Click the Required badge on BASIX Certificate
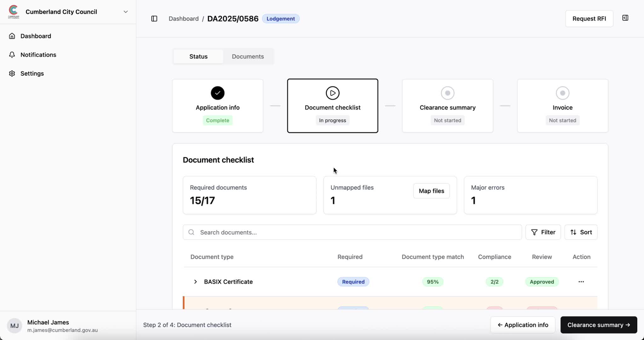Image resolution: width=644 pixels, height=340 pixels. point(353,282)
